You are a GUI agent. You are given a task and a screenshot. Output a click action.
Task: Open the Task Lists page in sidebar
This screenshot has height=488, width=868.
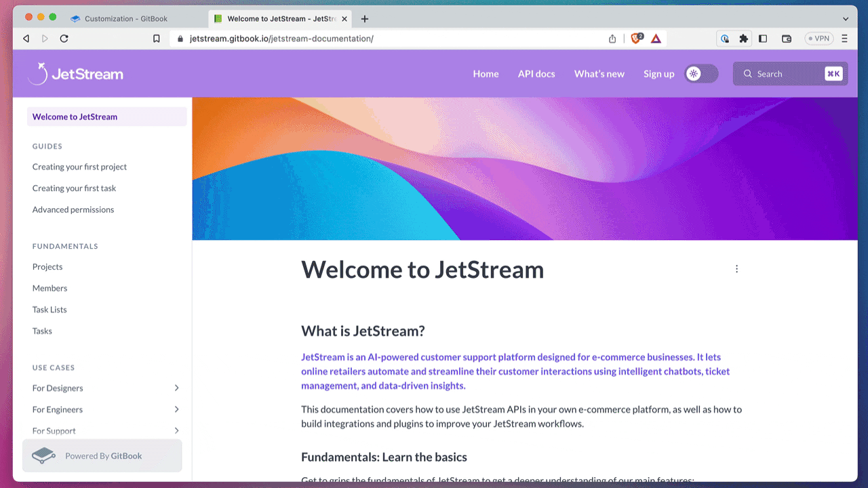pyautogui.click(x=50, y=310)
